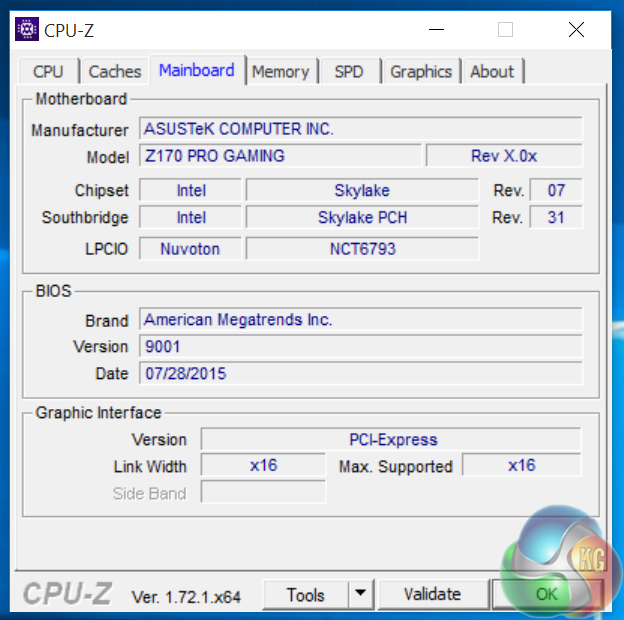Confirm with the OK button

click(547, 594)
